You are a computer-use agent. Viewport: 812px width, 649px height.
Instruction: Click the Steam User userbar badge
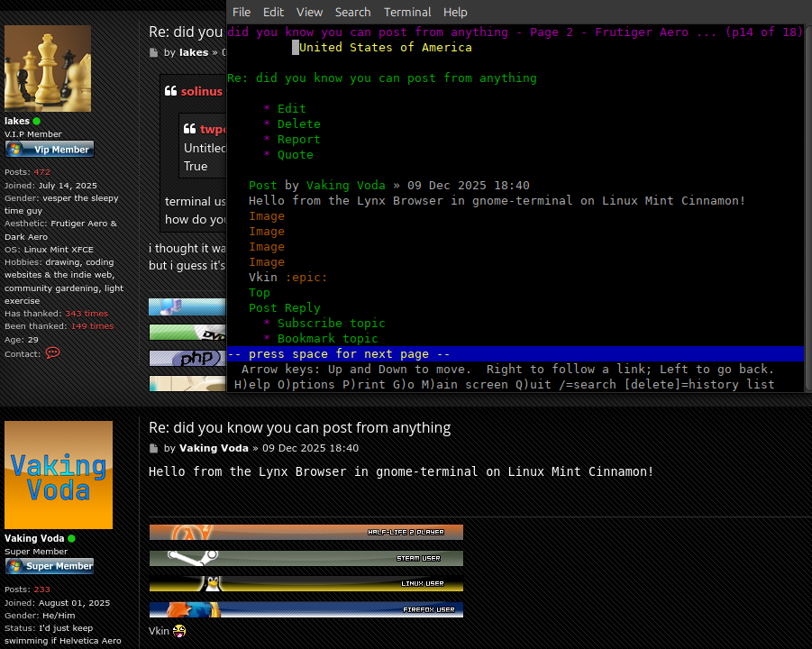(x=306, y=558)
